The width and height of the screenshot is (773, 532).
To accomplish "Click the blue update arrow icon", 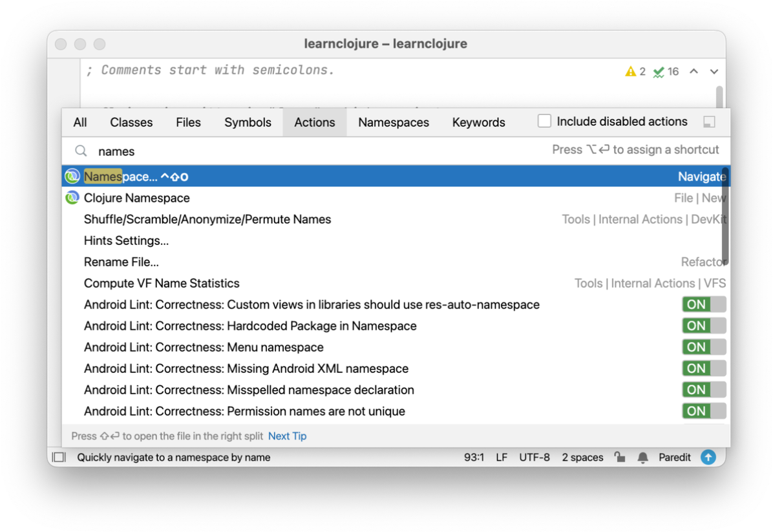I will coord(708,457).
